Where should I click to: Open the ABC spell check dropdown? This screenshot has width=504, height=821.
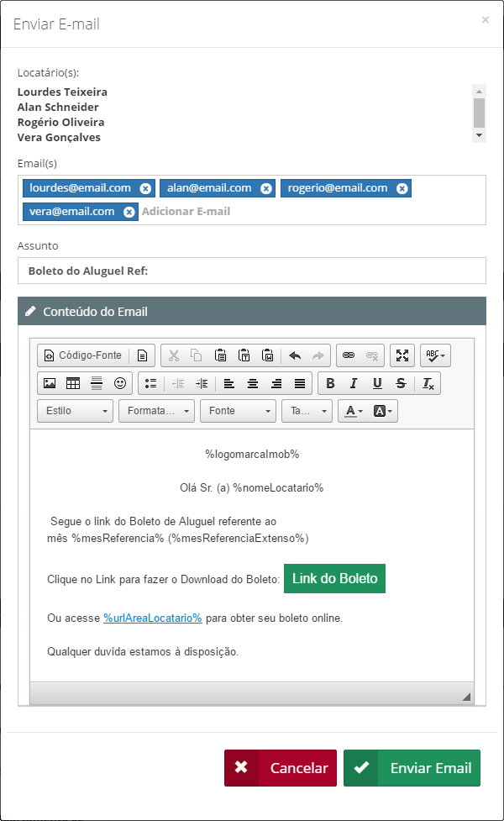click(x=435, y=355)
